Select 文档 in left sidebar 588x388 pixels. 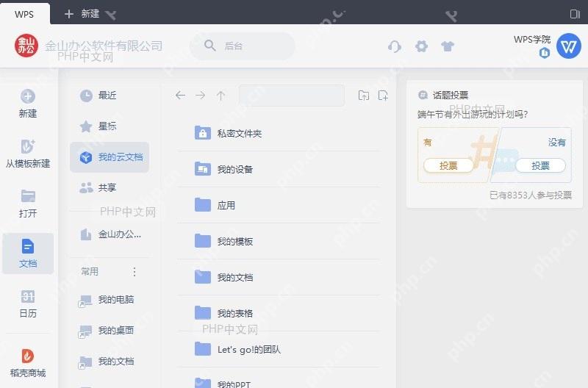pyautogui.click(x=28, y=254)
